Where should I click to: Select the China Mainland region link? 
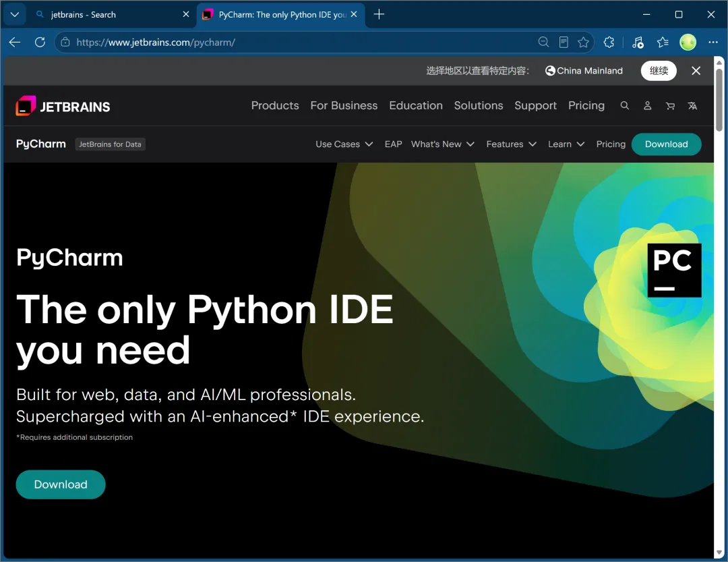point(584,71)
